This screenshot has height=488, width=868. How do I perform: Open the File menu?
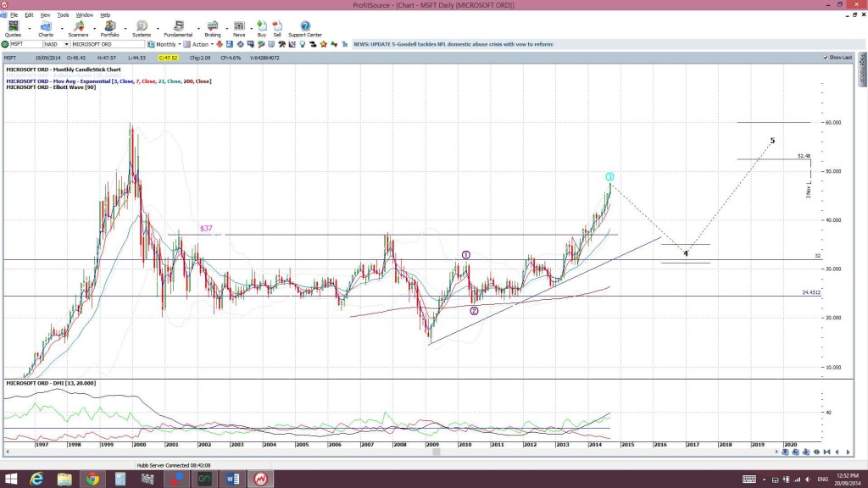click(14, 15)
